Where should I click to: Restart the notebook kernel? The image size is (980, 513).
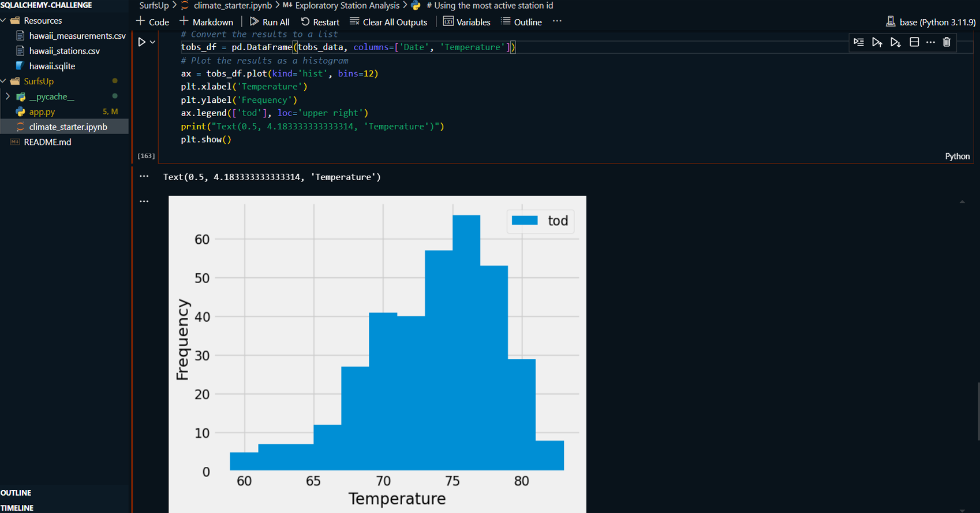(320, 22)
